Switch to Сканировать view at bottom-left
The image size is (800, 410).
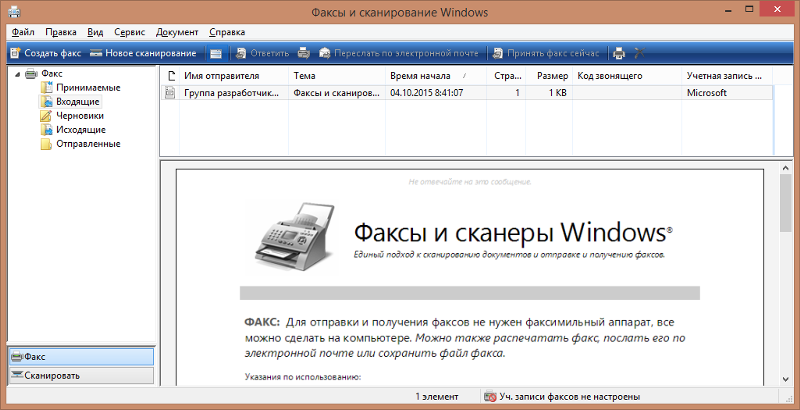80,375
